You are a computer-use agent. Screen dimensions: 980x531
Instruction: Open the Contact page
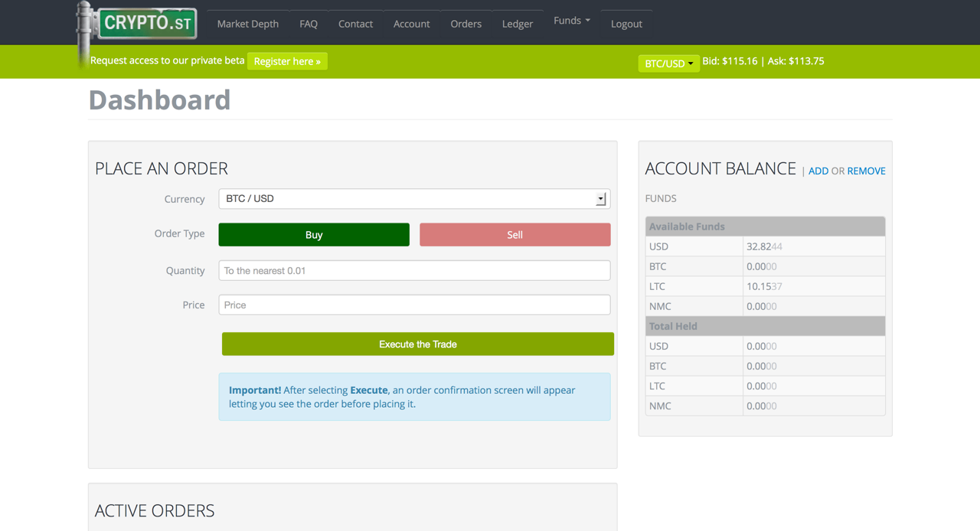tap(355, 24)
